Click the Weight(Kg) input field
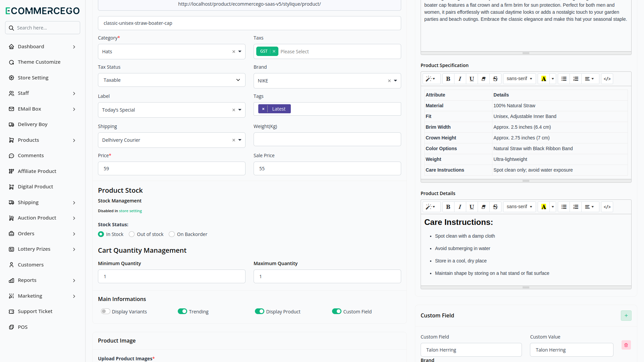The image size is (644, 362). click(327, 139)
